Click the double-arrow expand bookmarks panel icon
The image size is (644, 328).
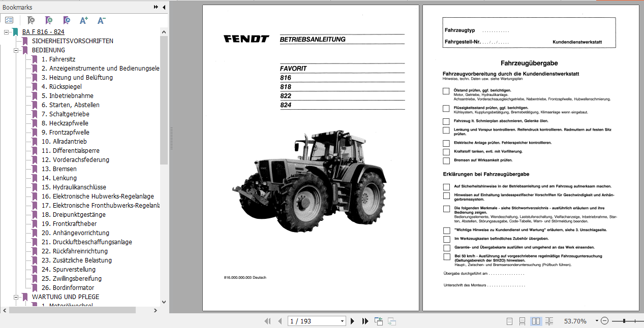pos(156,7)
